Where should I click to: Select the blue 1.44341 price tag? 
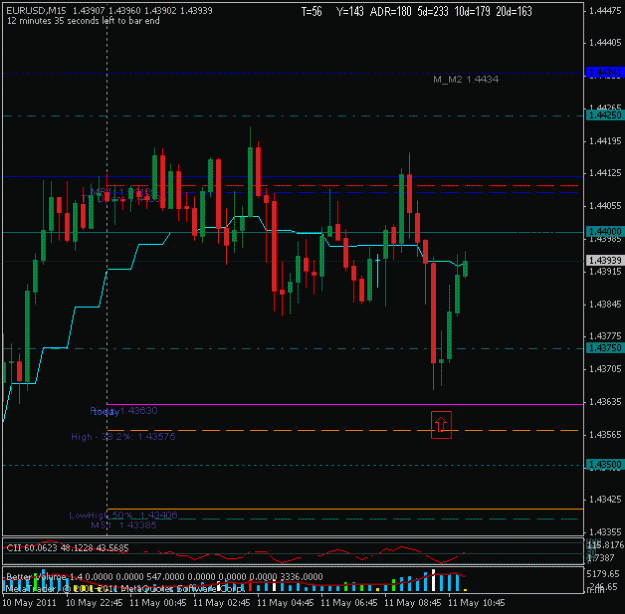coord(605,73)
